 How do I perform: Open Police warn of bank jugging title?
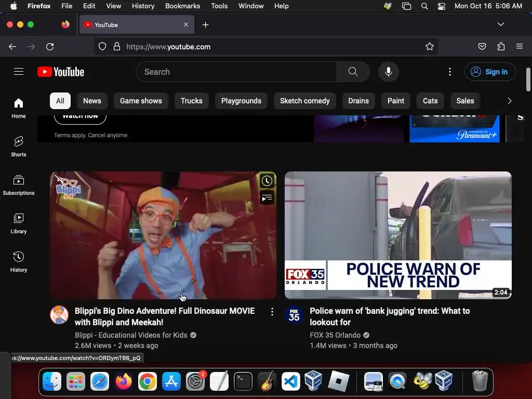click(x=390, y=316)
